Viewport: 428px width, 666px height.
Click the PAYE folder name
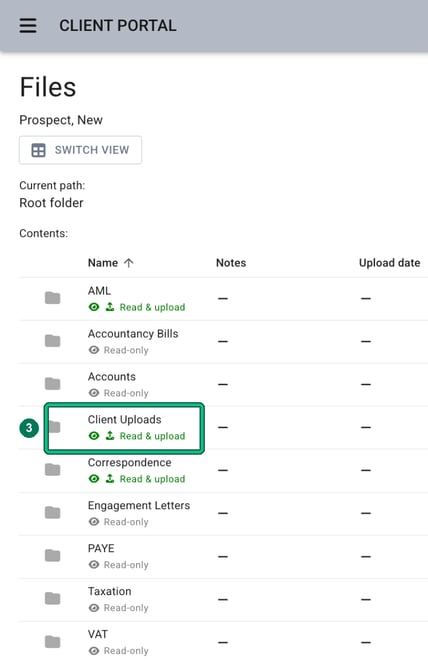pyautogui.click(x=101, y=548)
